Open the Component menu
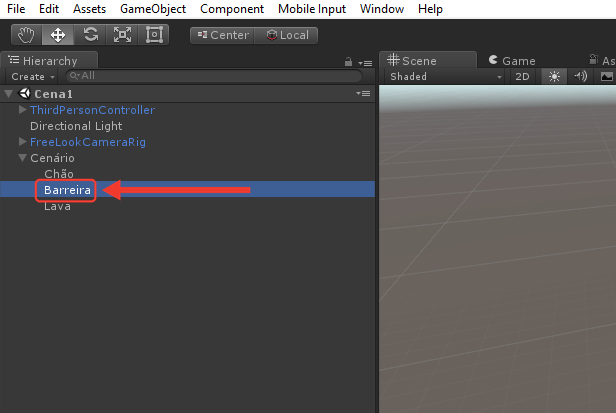This screenshot has height=413, width=616. coord(232,9)
